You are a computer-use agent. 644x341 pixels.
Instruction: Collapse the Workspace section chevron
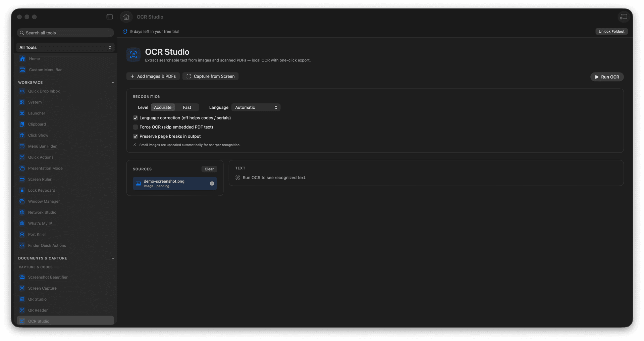click(x=113, y=83)
